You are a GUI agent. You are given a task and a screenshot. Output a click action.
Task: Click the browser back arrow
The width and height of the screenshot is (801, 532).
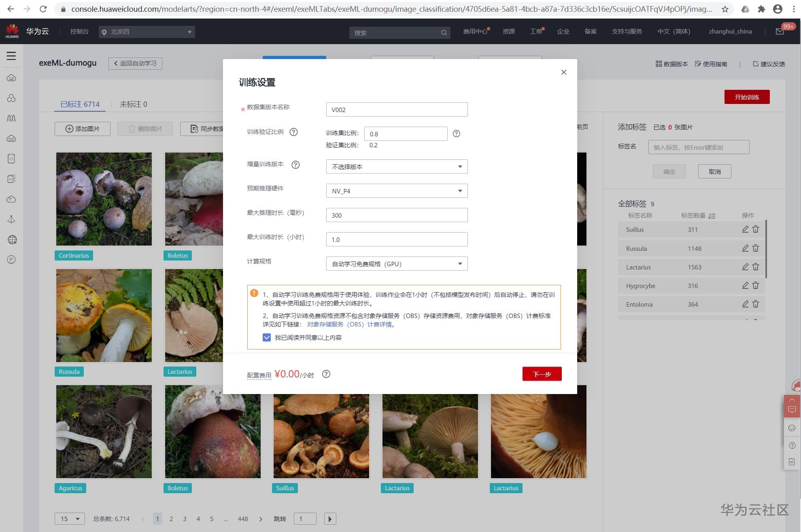pyautogui.click(x=11, y=9)
